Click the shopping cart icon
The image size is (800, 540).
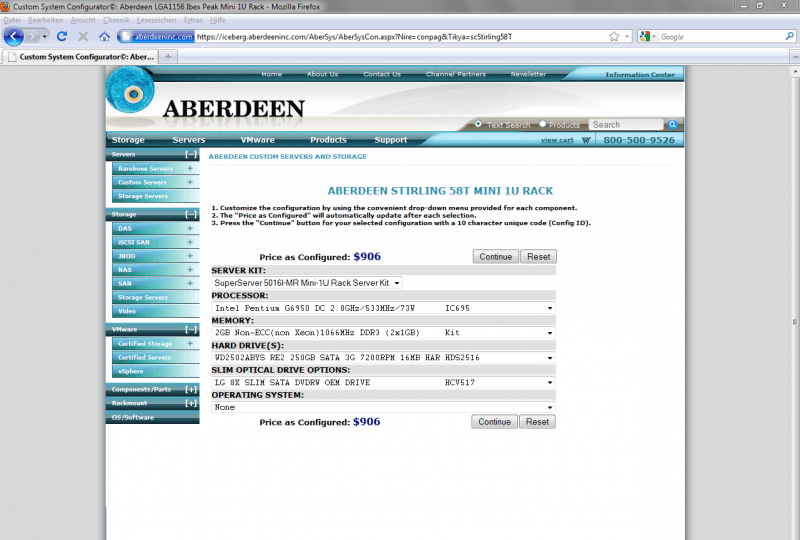tap(586, 140)
